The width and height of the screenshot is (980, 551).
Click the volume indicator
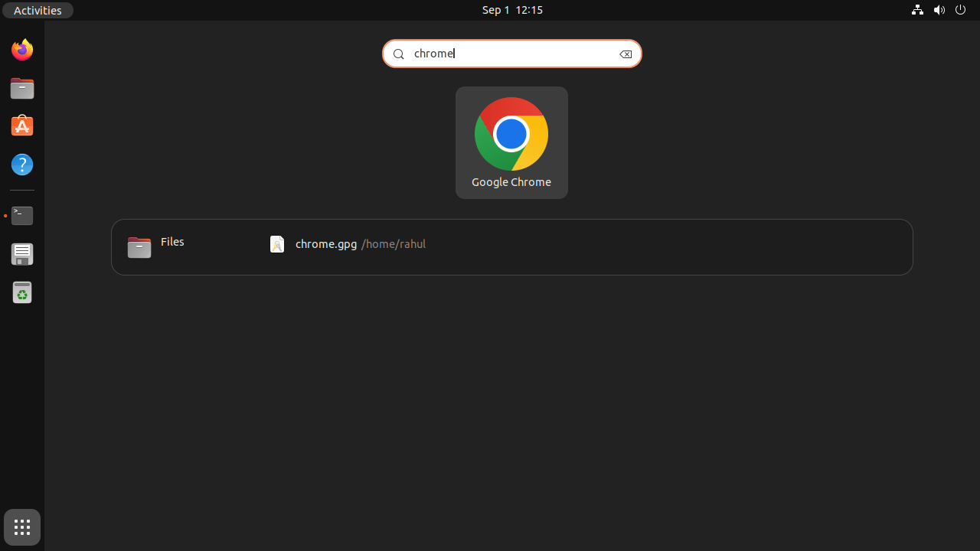pos(939,10)
